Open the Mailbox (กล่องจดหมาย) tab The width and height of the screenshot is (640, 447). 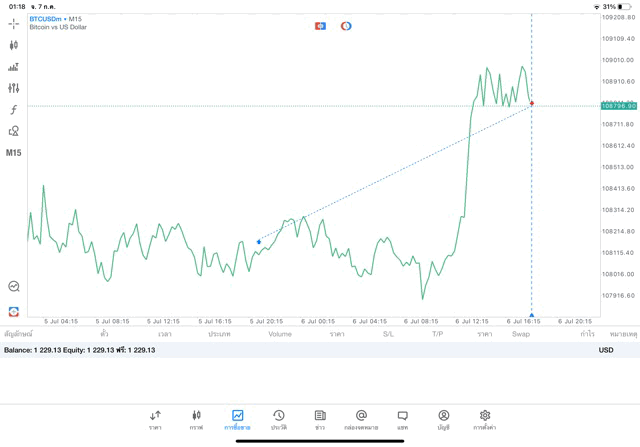pos(361,419)
